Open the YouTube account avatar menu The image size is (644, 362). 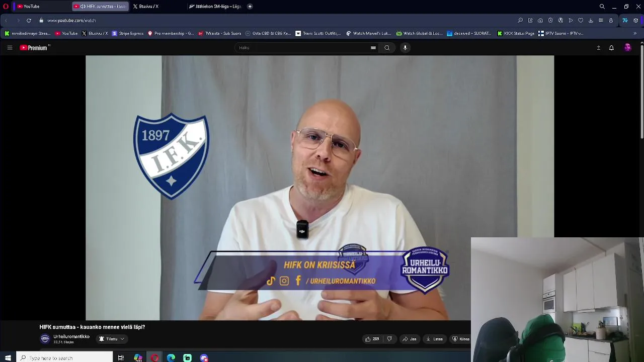coord(627,48)
